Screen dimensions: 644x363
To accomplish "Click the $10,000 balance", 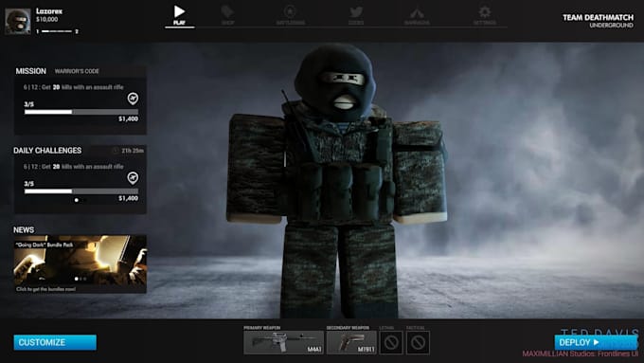I will tap(46, 19).
